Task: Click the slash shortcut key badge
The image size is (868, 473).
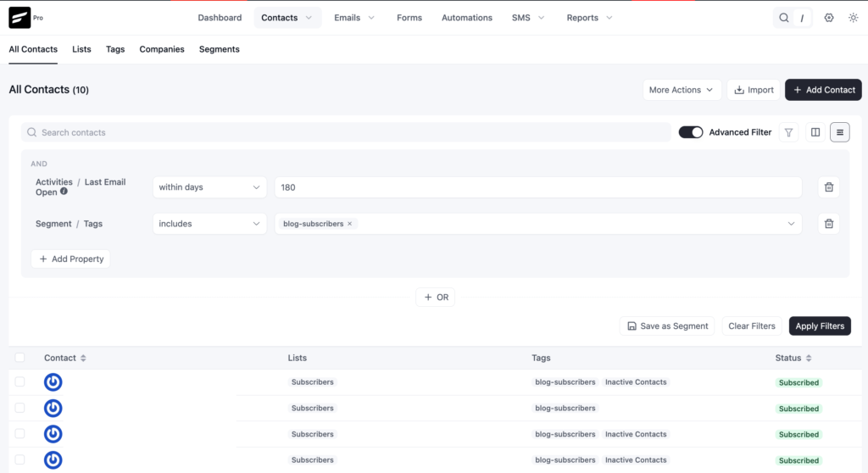Action: tap(802, 19)
